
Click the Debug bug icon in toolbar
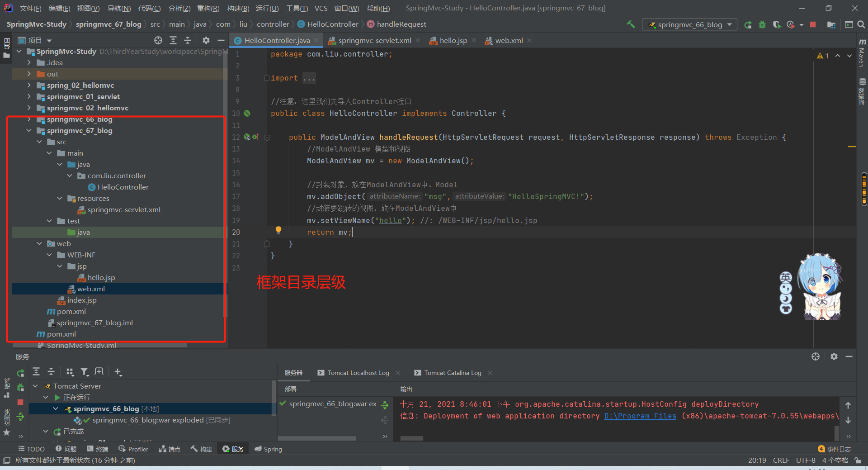[762, 24]
